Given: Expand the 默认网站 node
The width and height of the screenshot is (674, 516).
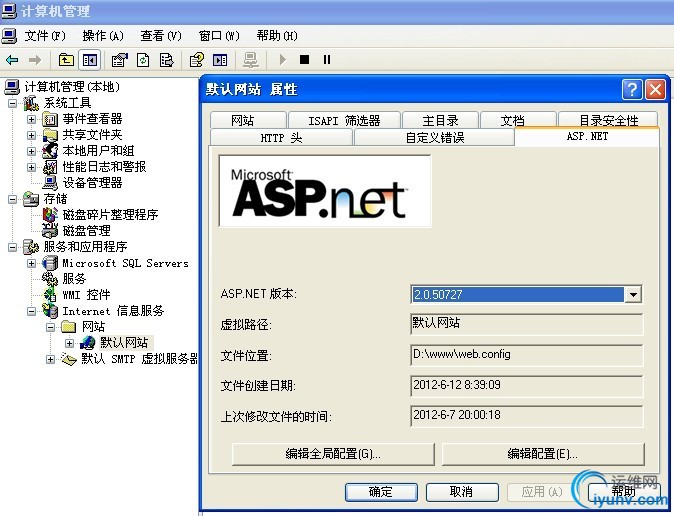Looking at the screenshot, I should (69, 343).
